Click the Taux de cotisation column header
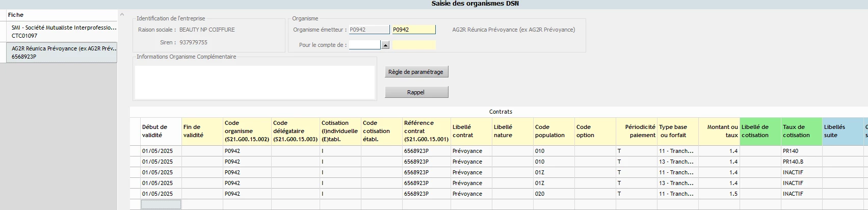868x210 pixels. [x=801, y=132]
